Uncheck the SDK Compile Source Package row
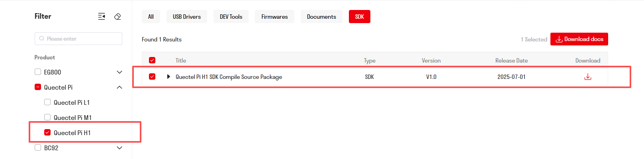644x159 pixels. (152, 77)
